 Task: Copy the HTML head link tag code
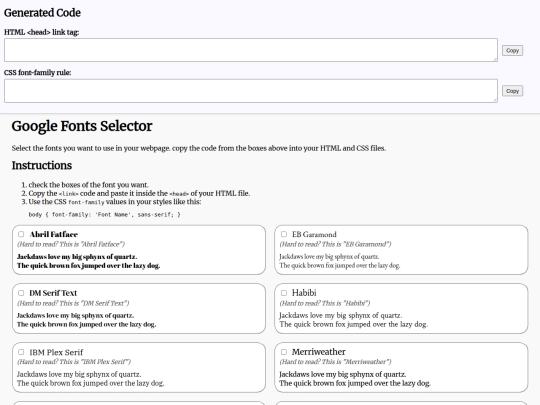click(512, 50)
